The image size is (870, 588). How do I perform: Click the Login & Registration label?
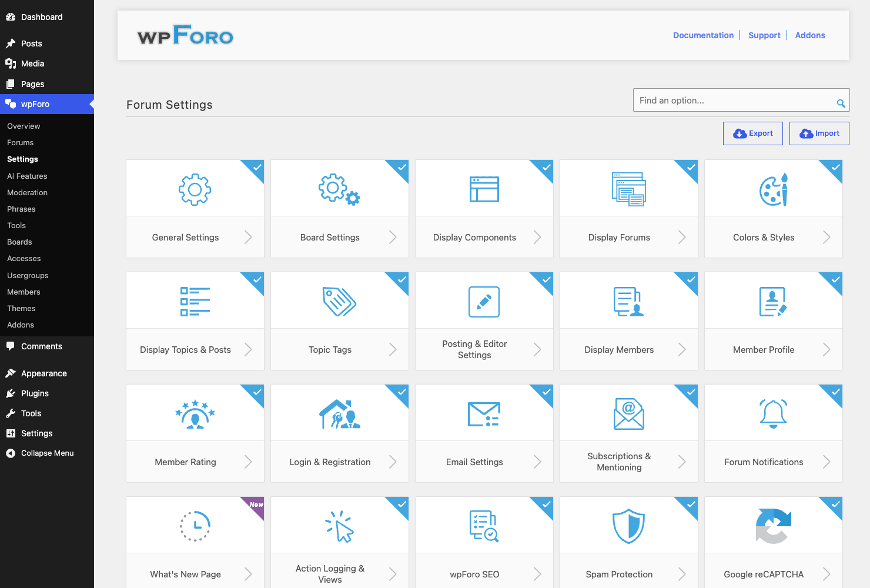(330, 462)
